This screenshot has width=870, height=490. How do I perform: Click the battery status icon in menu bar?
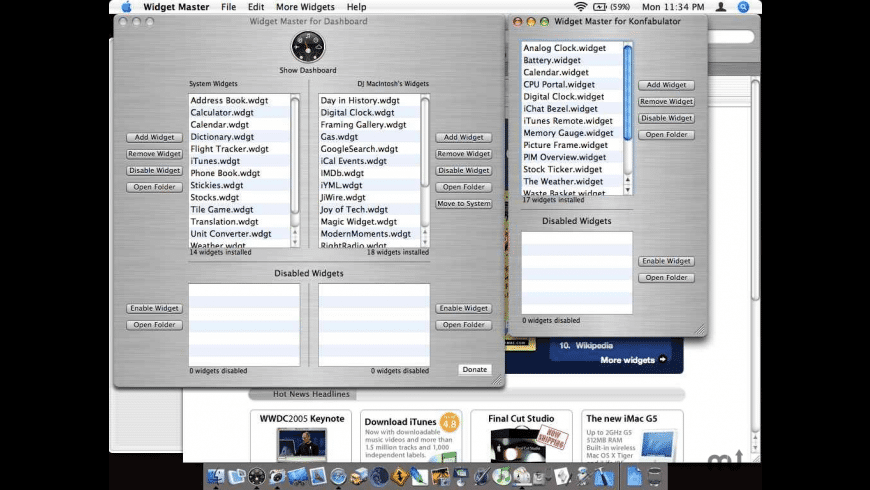click(600, 7)
